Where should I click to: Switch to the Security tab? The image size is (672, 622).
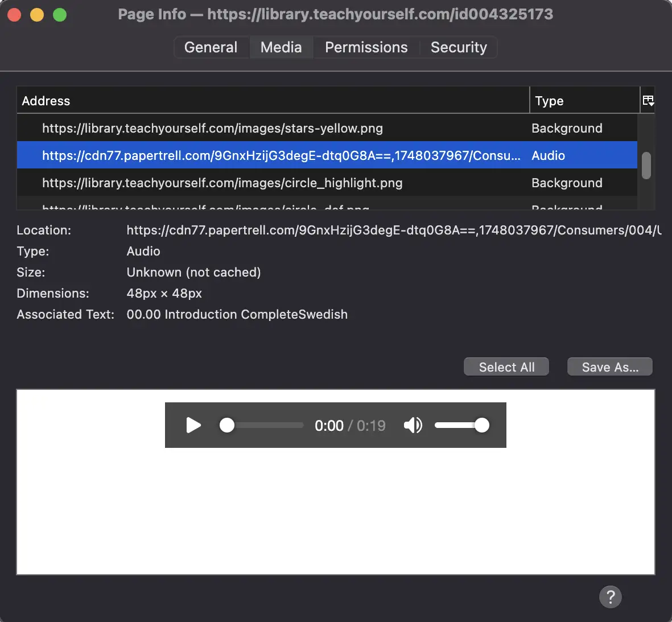(x=459, y=47)
